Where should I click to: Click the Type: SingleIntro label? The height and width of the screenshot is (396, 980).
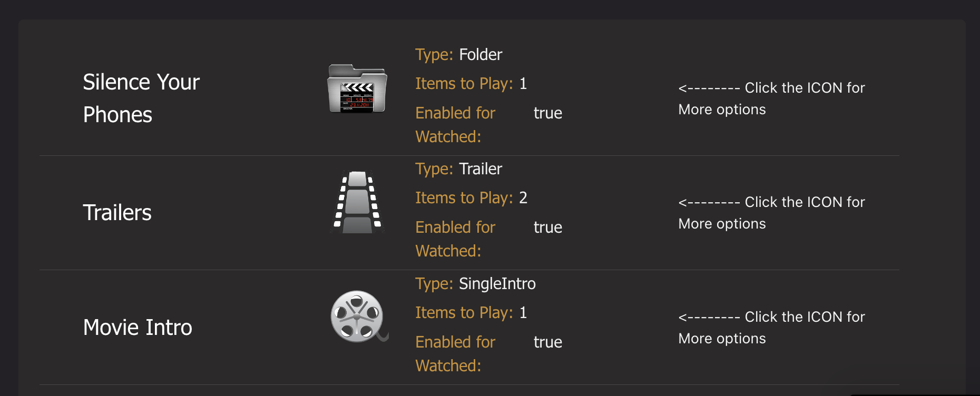point(475,284)
